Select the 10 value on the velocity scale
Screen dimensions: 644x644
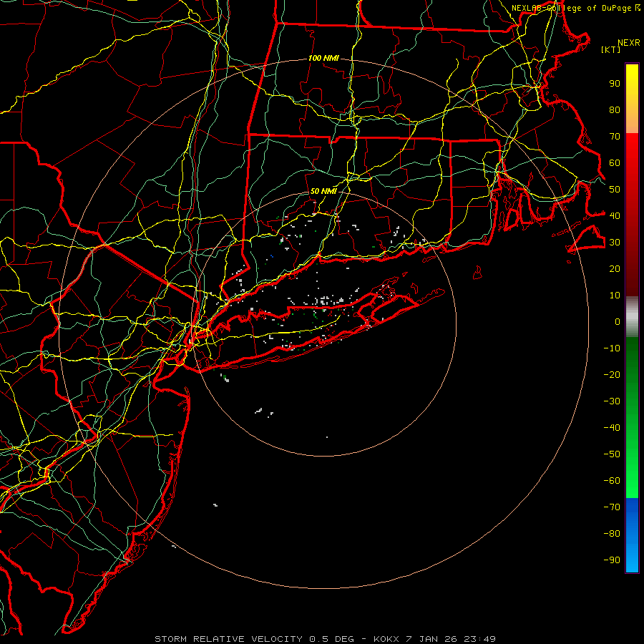click(x=615, y=296)
